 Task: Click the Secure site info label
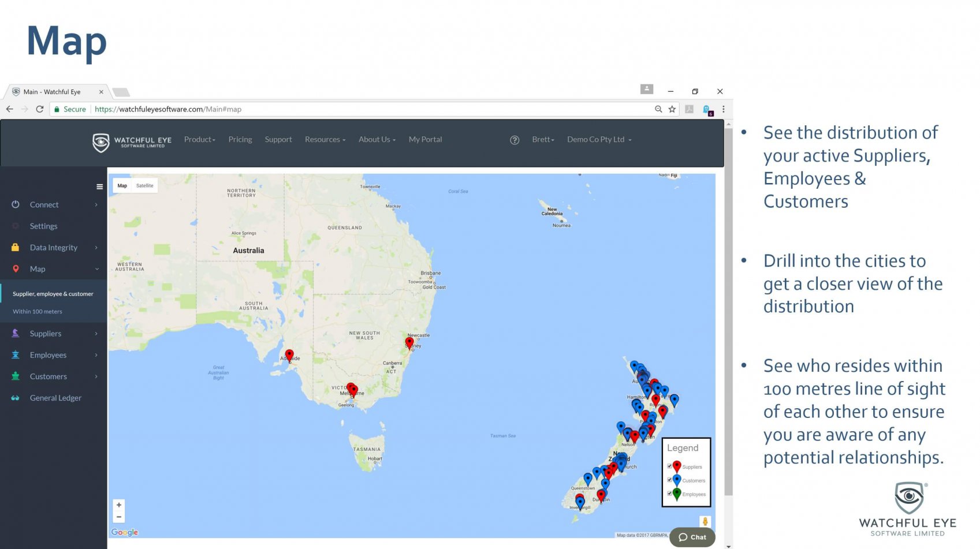point(70,109)
